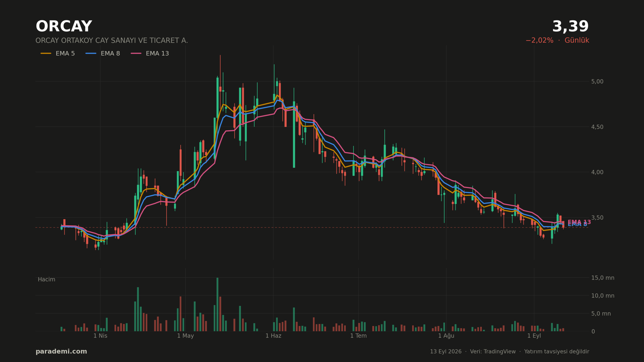Click the "15,0 mn" volume axis label
Viewport: 644px width, 362px height.
click(x=603, y=278)
